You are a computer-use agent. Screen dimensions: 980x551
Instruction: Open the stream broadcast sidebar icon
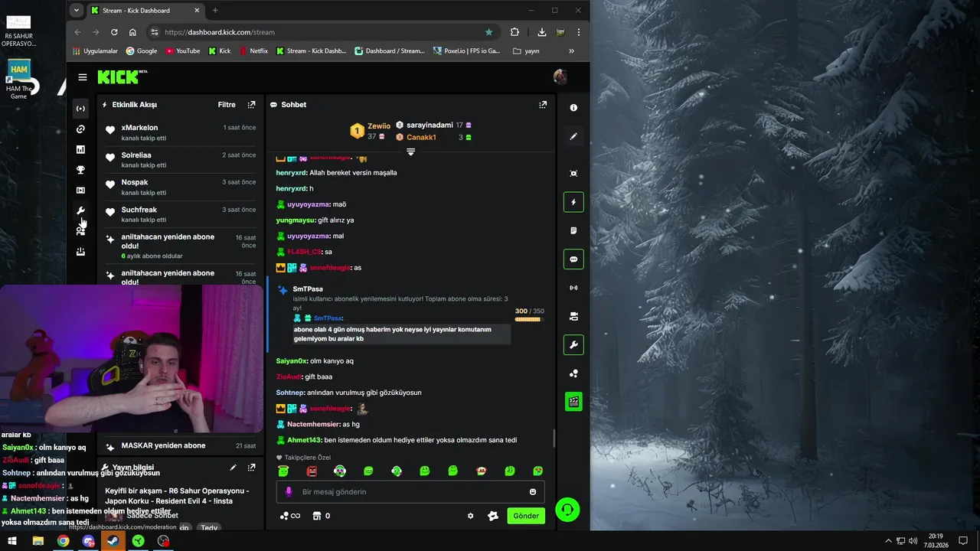(80, 109)
